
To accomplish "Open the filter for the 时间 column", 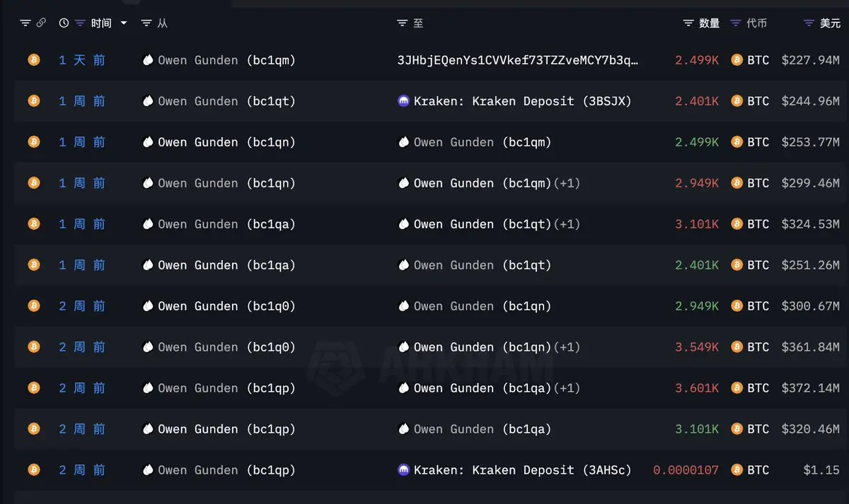I will click(x=80, y=23).
